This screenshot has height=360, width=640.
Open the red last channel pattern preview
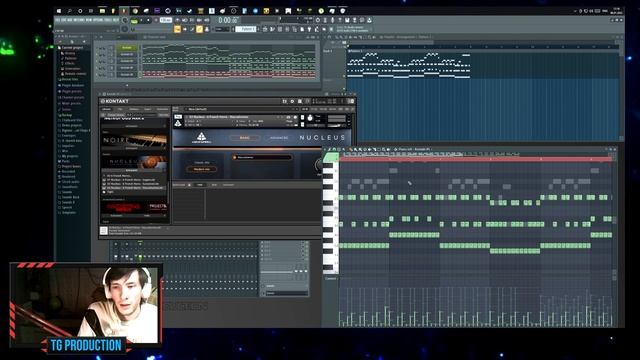point(229,75)
